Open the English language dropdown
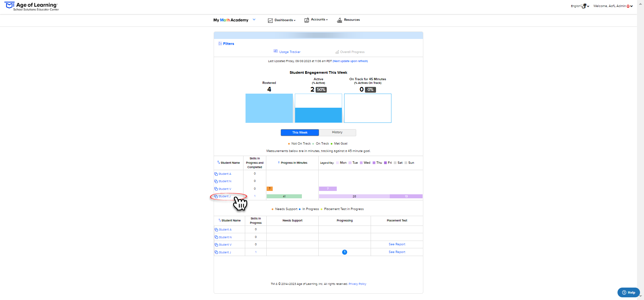Image resolution: width=644 pixels, height=300 pixels. pyautogui.click(x=580, y=6)
